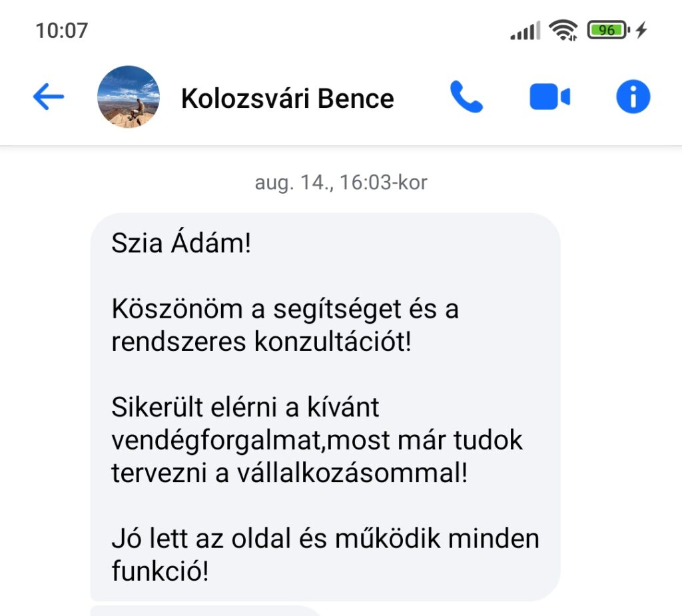Tap the 'Sikerült elérni a kívánt' line
The width and height of the screenshot is (682, 616).
pyautogui.click(x=245, y=407)
